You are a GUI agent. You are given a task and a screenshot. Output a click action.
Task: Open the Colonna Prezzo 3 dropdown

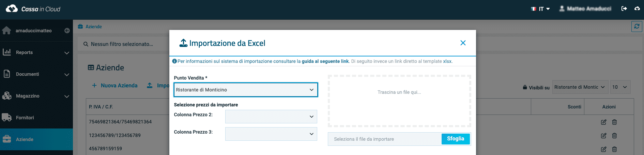pos(271,134)
